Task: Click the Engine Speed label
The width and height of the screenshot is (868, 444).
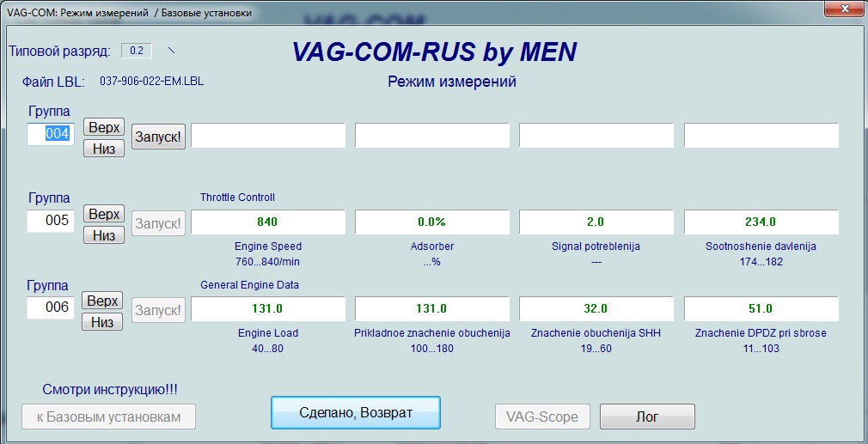Action: tap(268, 246)
